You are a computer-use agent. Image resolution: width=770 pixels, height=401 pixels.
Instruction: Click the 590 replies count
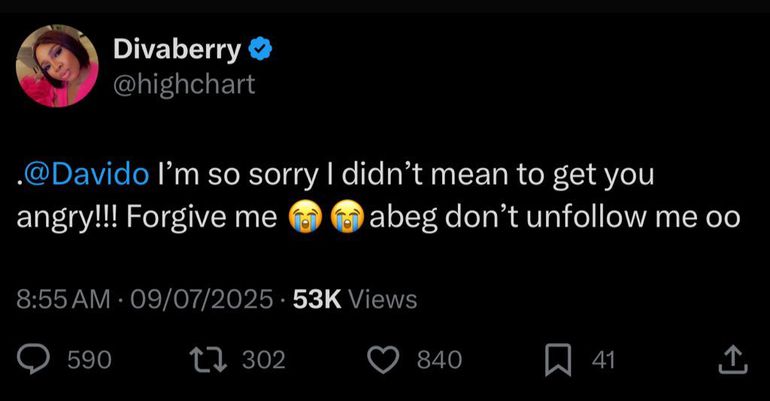pos(88,360)
